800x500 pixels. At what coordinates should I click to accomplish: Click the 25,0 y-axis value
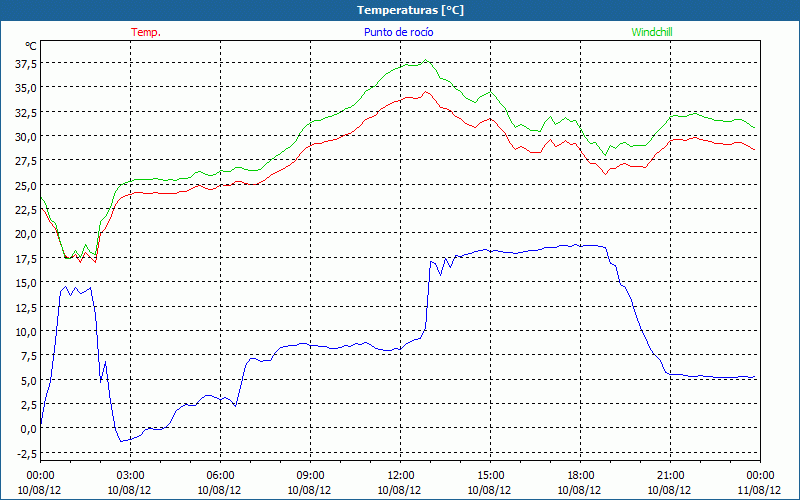[x=27, y=185]
